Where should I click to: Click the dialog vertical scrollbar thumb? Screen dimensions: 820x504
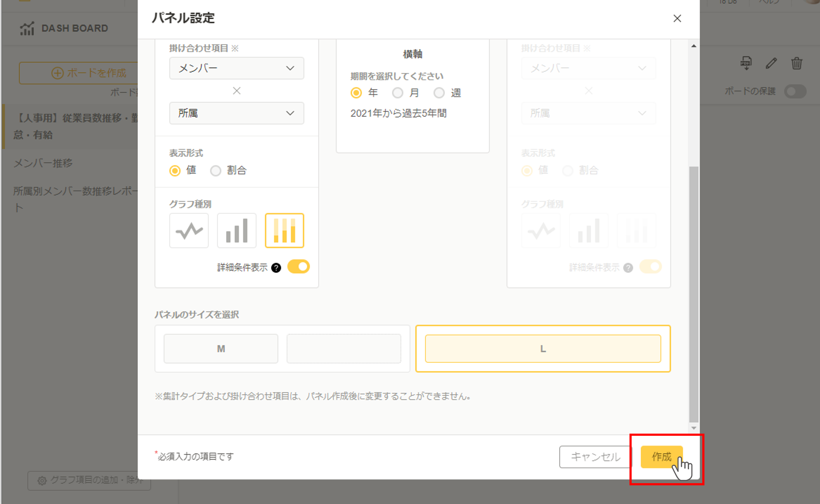pyautogui.click(x=694, y=294)
